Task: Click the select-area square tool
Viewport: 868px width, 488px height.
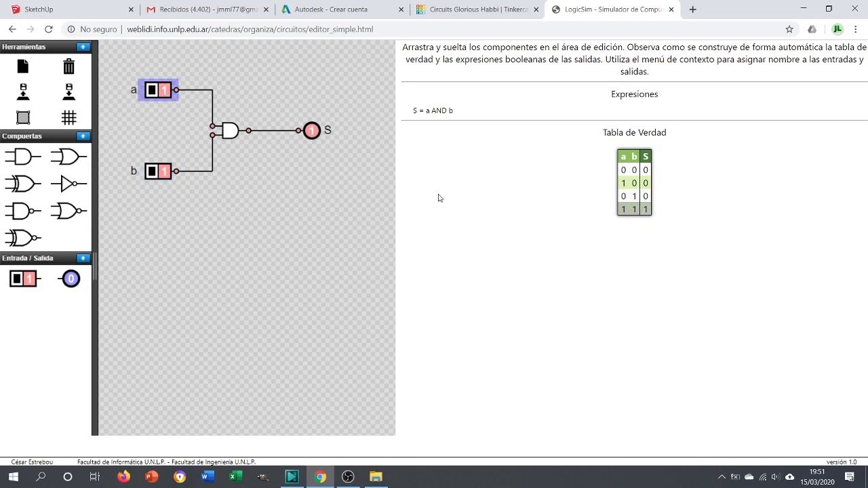Action: click(23, 117)
